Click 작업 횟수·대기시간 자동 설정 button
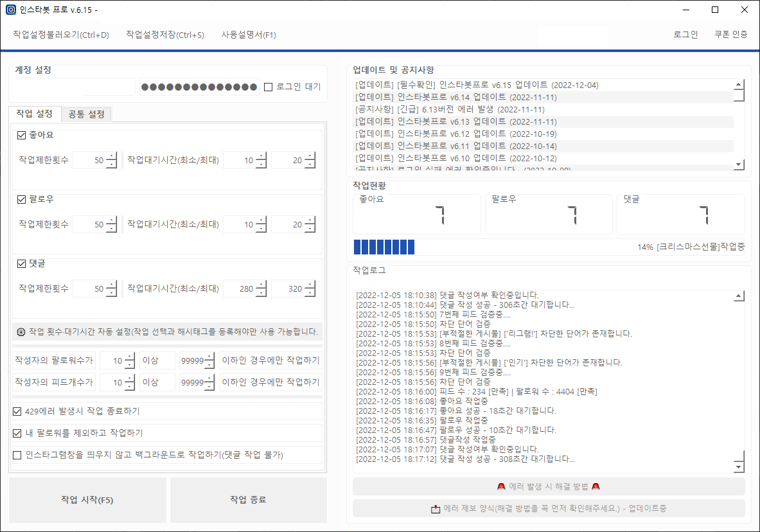Image resolution: width=760 pixels, height=532 pixels. [168, 332]
